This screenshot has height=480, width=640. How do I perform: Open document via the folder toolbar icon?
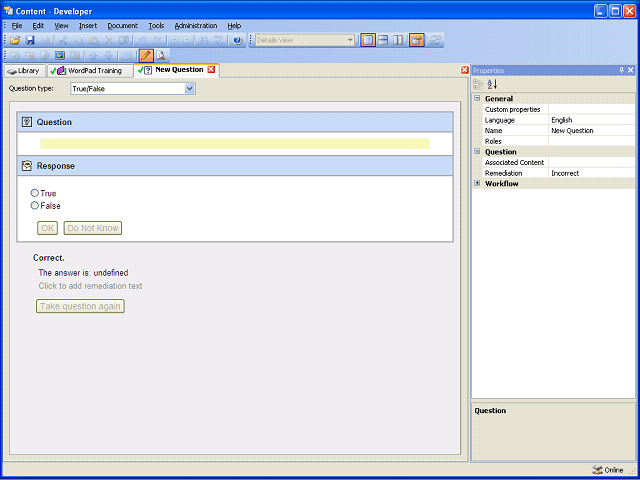[15, 40]
